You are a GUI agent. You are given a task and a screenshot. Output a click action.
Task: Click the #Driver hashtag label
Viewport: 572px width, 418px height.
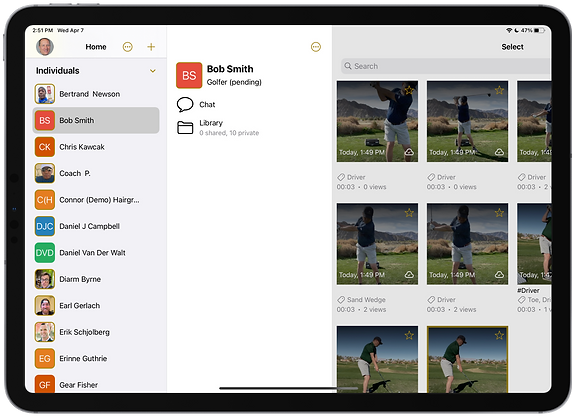528,290
